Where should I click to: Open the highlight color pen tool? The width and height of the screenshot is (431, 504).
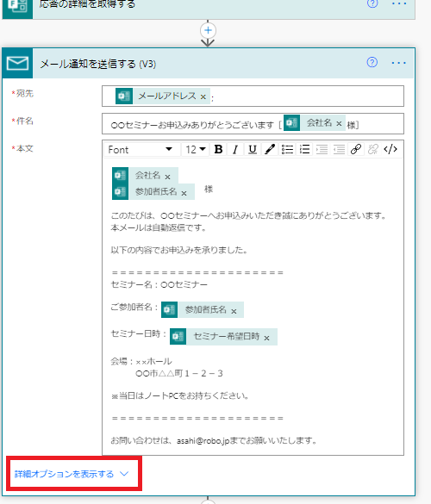270,149
